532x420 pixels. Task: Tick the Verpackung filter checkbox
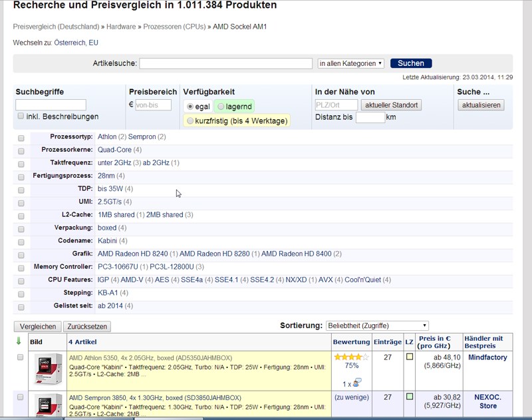(21, 229)
